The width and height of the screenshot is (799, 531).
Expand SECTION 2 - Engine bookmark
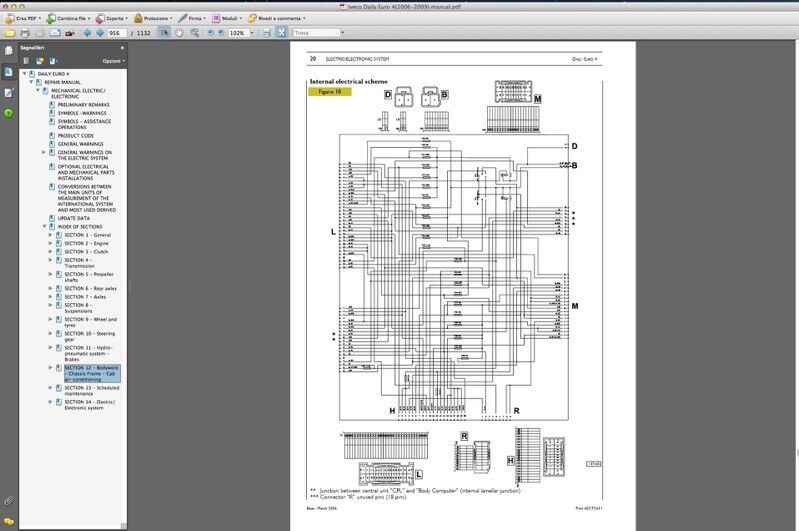[50, 243]
